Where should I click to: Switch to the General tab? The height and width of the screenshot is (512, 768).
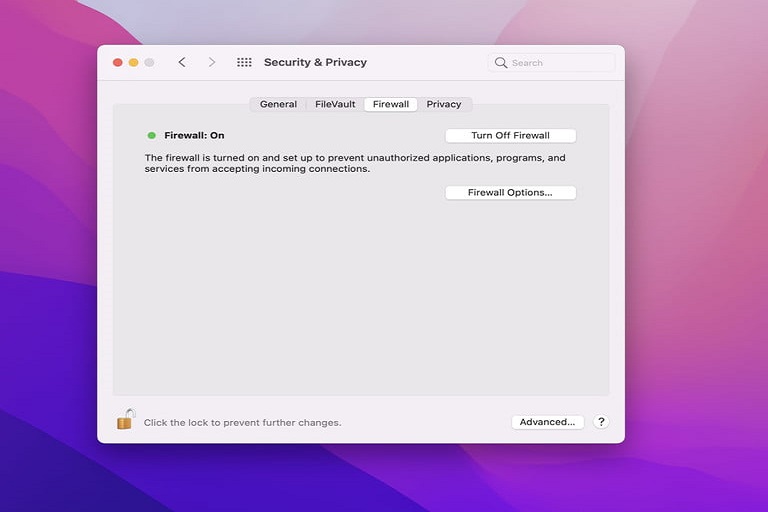coord(278,104)
